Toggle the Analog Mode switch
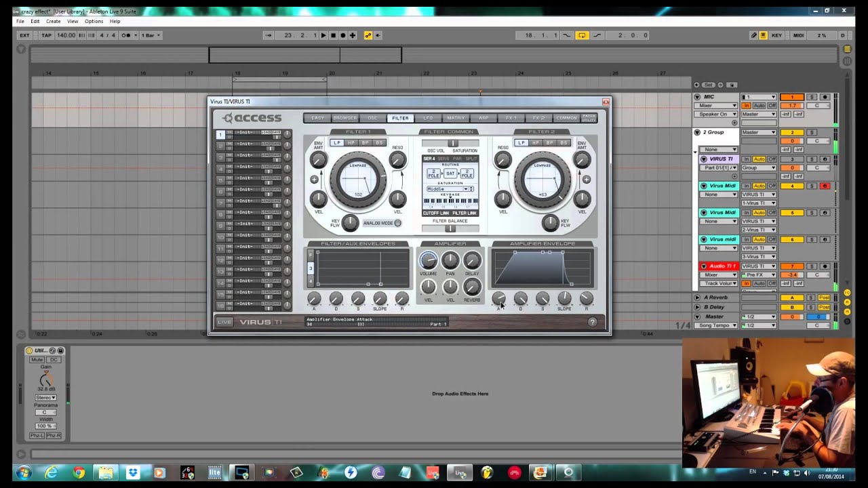The image size is (868, 488). click(x=397, y=223)
